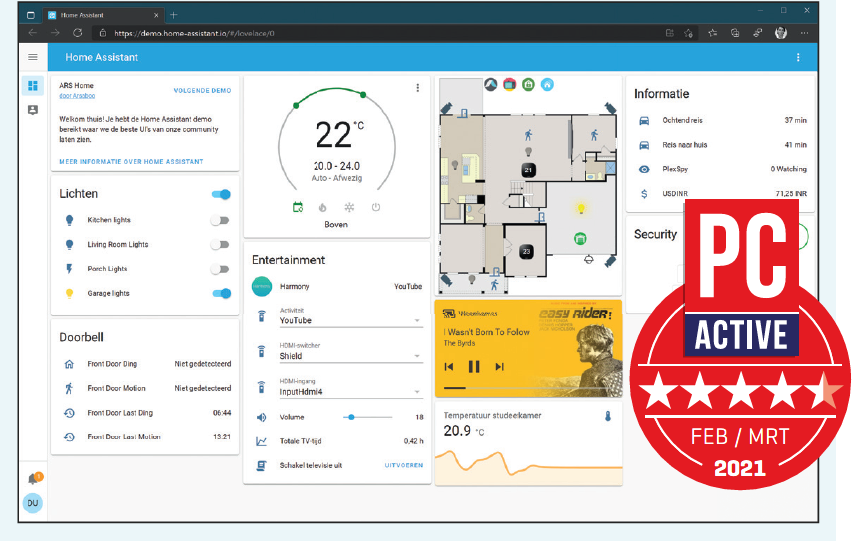Pause the playing Byrds track
This screenshot has width=856, height=541.
coord(474,367)
